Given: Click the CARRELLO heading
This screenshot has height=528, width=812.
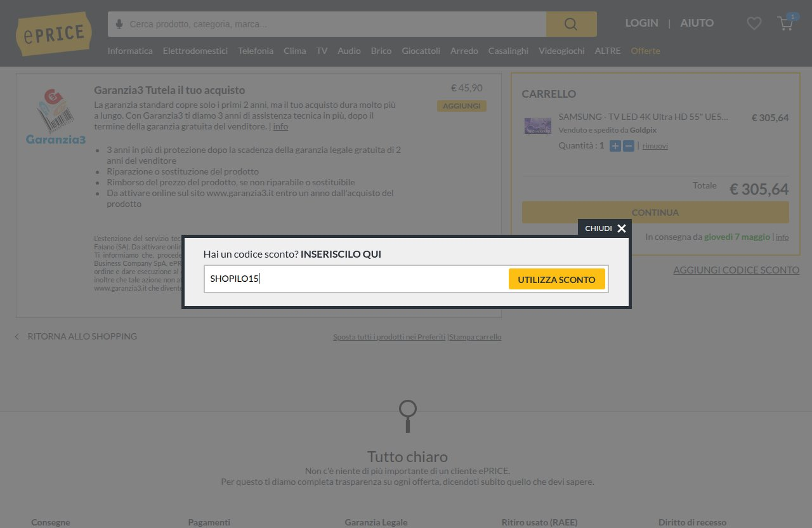Looking at the screenshot, I should pyautogui.click(x=549, y=94).
